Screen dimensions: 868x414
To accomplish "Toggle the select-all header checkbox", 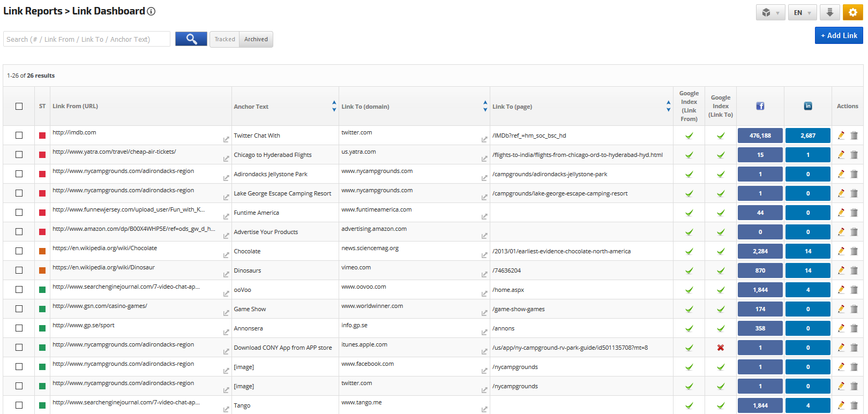I will tap(19, 106).
